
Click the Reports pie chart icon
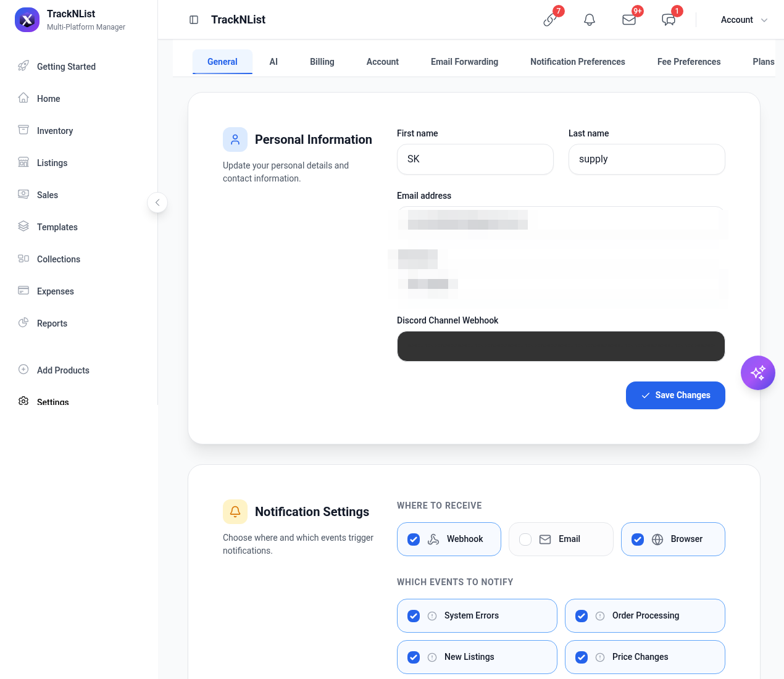pos(23,323)
